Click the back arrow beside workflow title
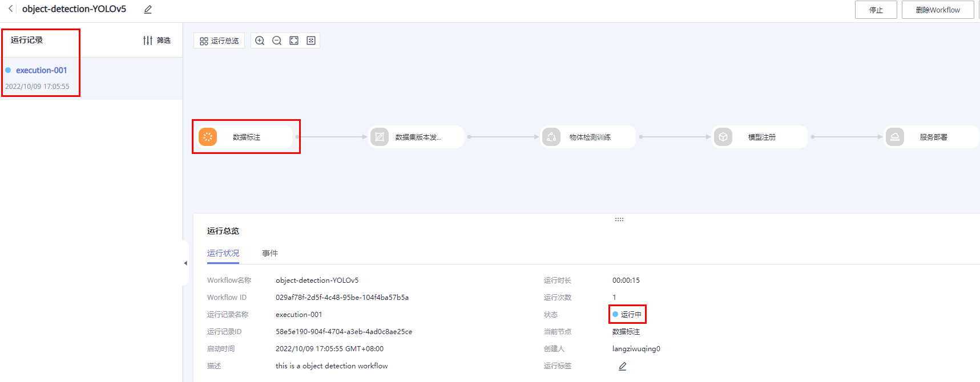 tap(10, 9)
